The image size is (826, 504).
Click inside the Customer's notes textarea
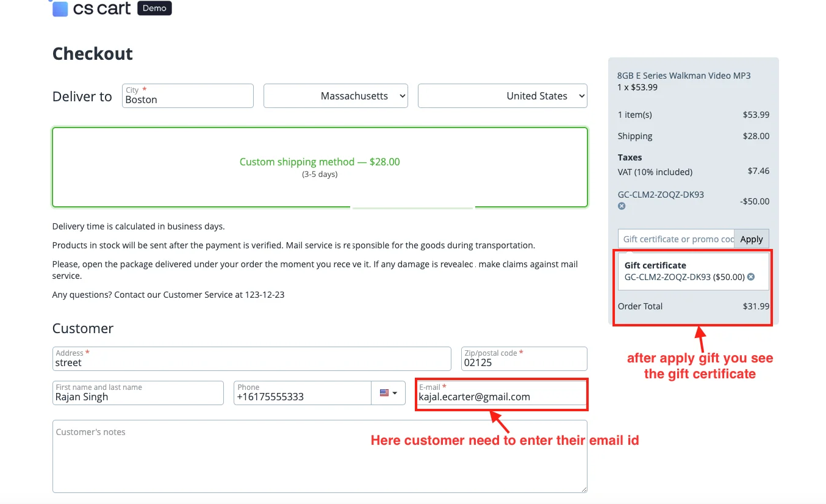[x=320, y=456]
